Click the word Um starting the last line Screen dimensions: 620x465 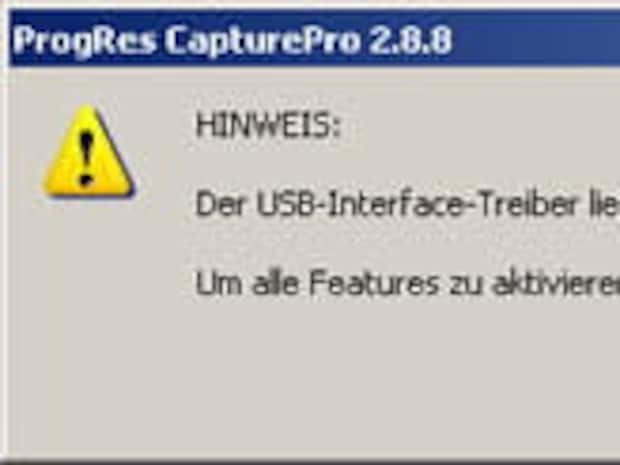pos(218,283)
